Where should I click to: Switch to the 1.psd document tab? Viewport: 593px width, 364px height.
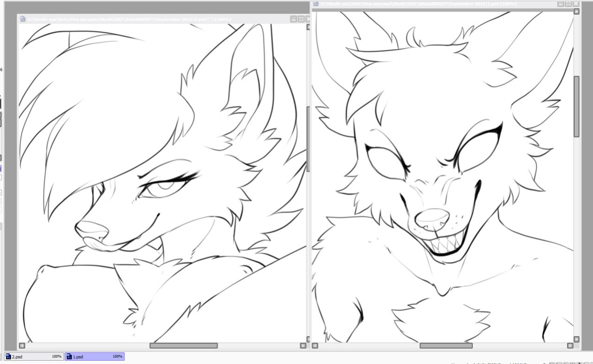tap(95, 357)
